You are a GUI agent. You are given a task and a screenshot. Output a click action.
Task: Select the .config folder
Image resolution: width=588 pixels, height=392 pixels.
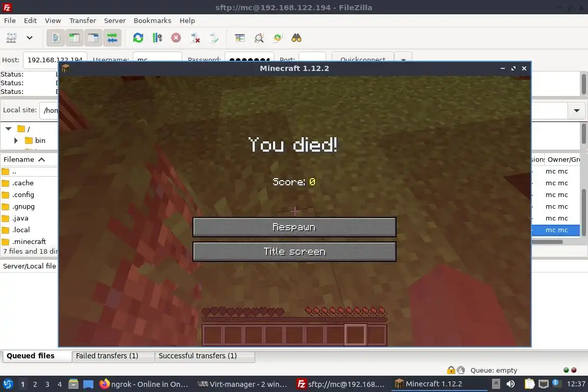(23, 194)
